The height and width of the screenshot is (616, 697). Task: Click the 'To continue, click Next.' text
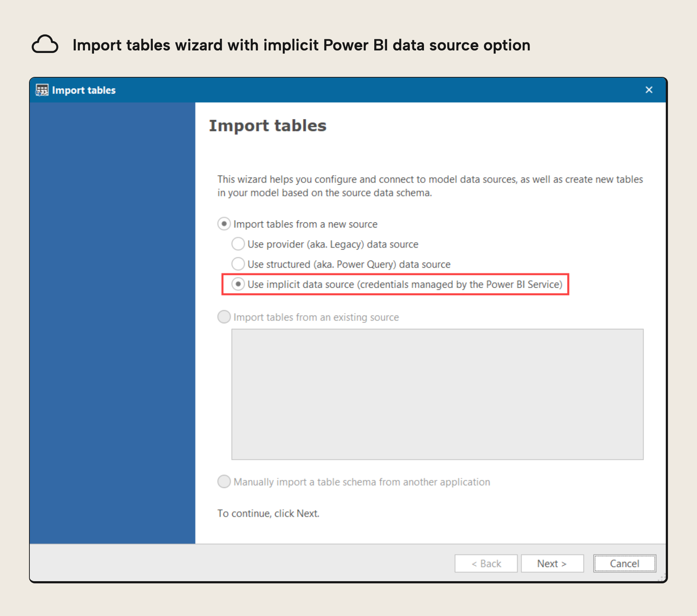point(268,513)
